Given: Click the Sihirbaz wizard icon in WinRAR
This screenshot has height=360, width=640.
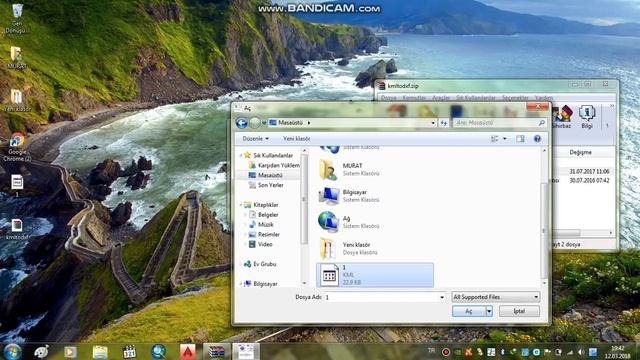Looking at the screenshot, I should [562, 117].
